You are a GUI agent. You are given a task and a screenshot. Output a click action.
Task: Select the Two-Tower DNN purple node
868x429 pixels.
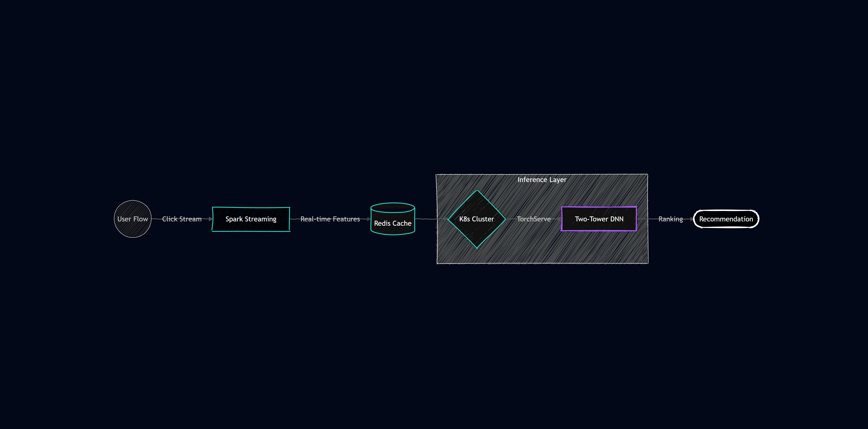(x=599, y=219)
